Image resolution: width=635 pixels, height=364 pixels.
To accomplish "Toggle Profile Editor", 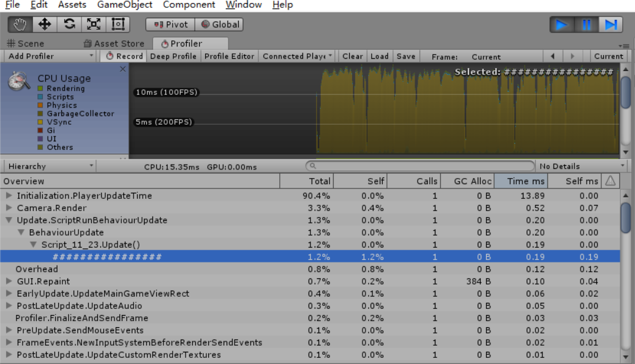I will point(229,56).
